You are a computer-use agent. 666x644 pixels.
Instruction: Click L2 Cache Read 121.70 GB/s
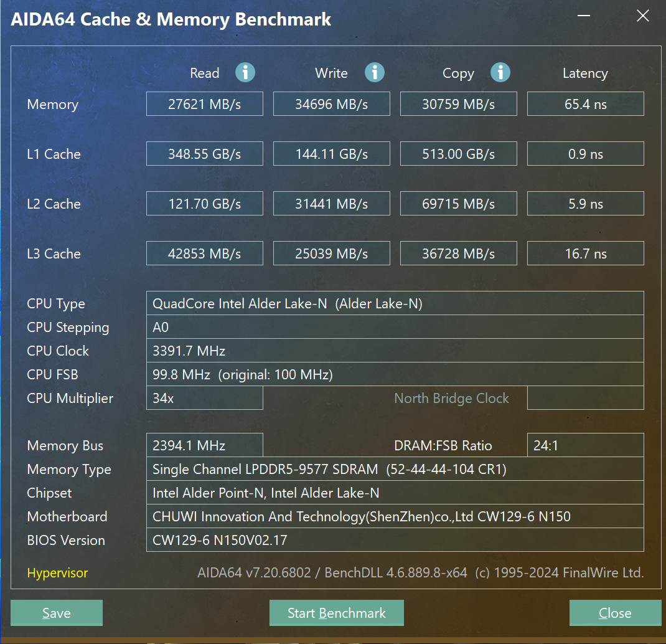(204, 203)
